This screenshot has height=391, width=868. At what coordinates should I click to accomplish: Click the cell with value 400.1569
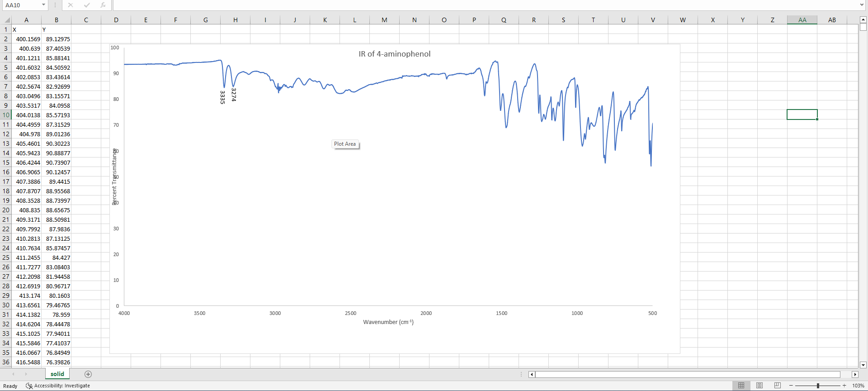click(26, 39)
